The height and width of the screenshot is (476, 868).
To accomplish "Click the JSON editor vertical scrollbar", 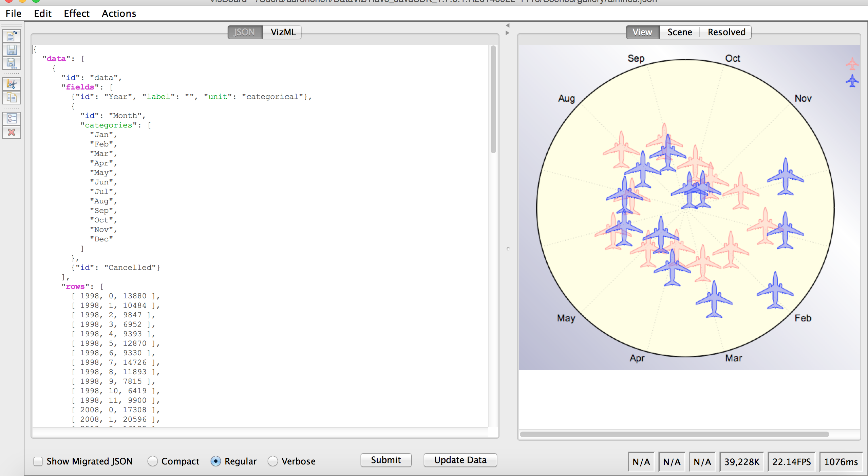I will tap(493, 100).
